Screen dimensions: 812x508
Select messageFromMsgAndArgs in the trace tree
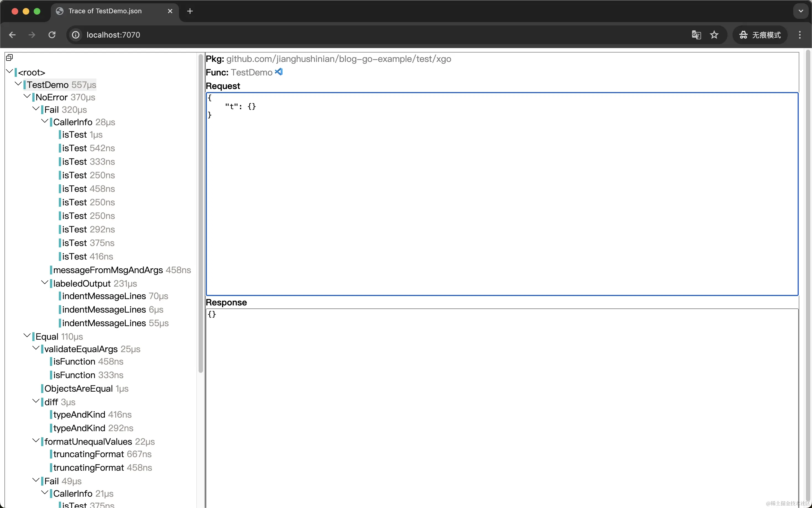pos(108,270)
